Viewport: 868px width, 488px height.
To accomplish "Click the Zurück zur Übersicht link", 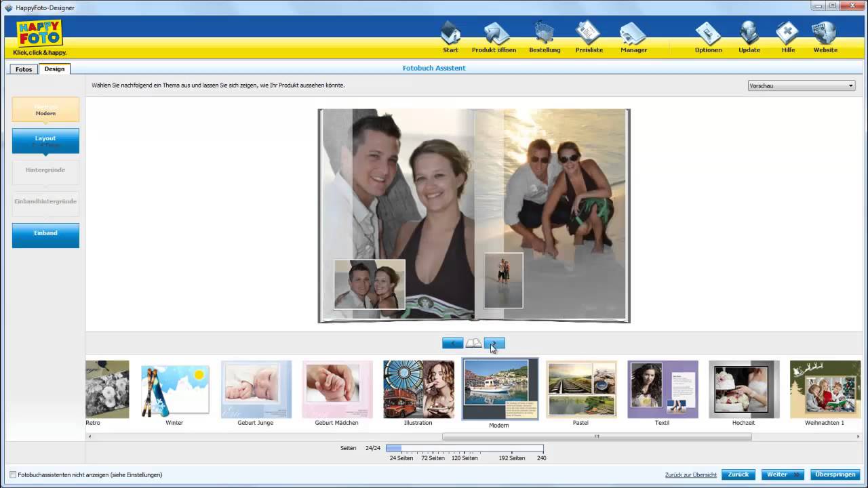I will click(690, 475).
